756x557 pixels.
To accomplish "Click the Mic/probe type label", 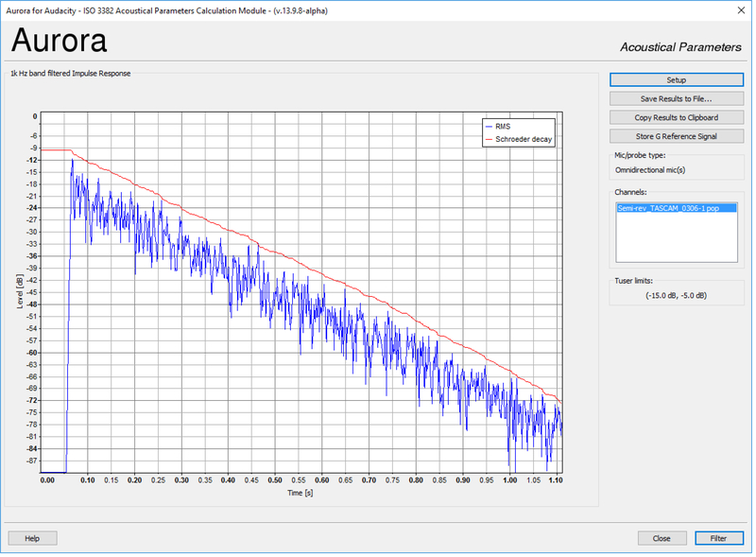I will coord(640,155).
